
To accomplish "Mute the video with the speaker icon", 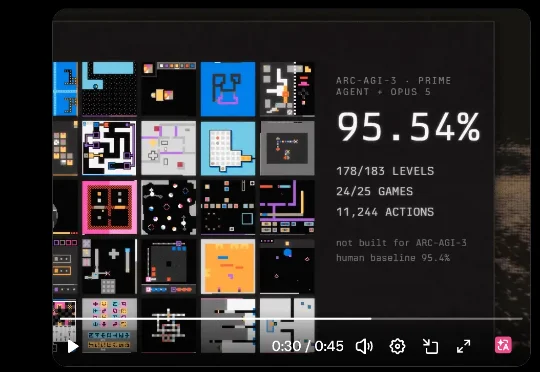I will pyautogui.click(x=364, y=346).
